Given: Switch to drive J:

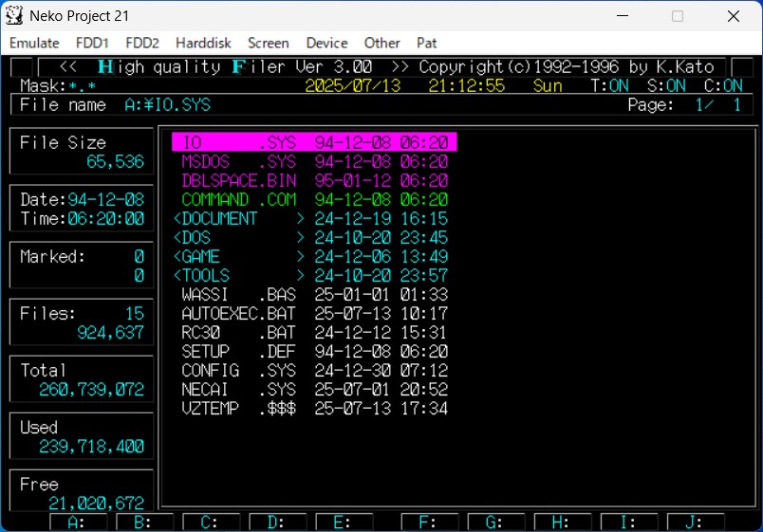Looking at the screenshot, I should click(x=695, y=523).
